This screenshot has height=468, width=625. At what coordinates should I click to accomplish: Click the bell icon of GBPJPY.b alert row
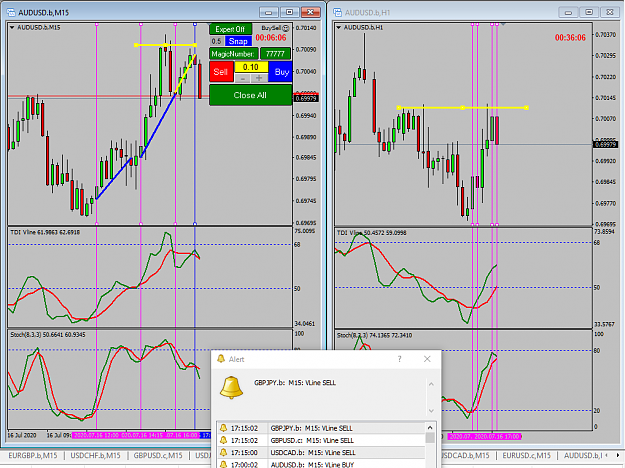coord(223,428)
